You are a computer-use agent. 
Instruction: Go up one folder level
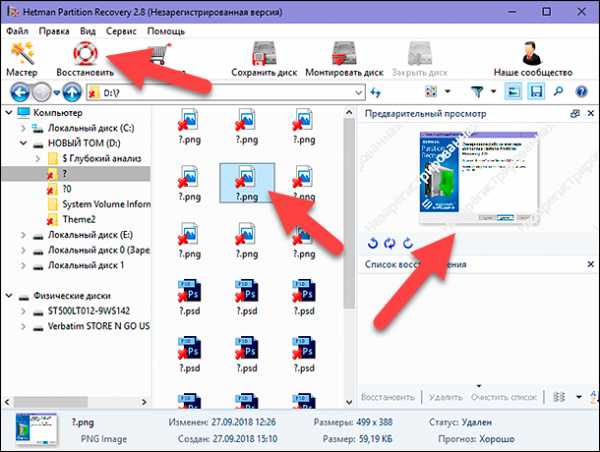72,92
